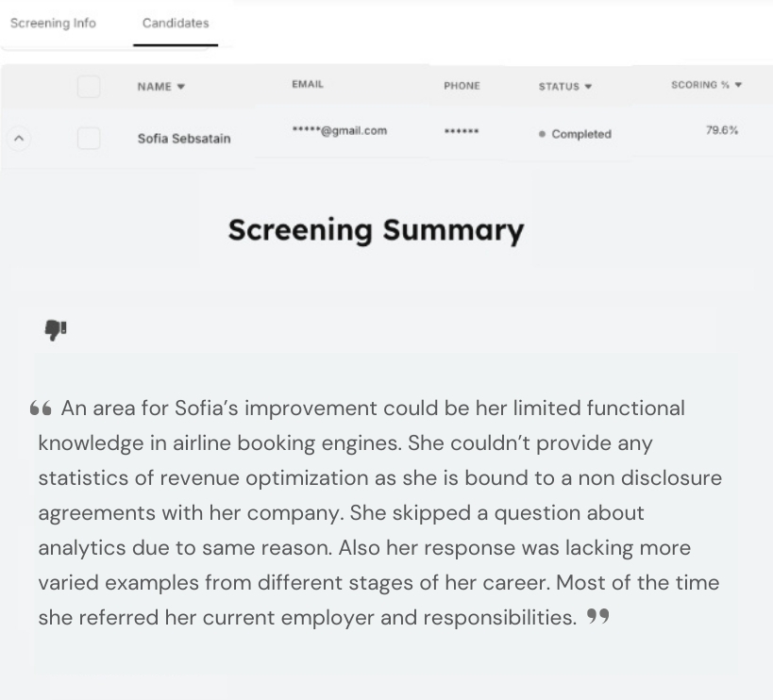Select Sofia Sebsatain's row checkbox
Viewport: 773px width, 700px height.
coord(89,138)
